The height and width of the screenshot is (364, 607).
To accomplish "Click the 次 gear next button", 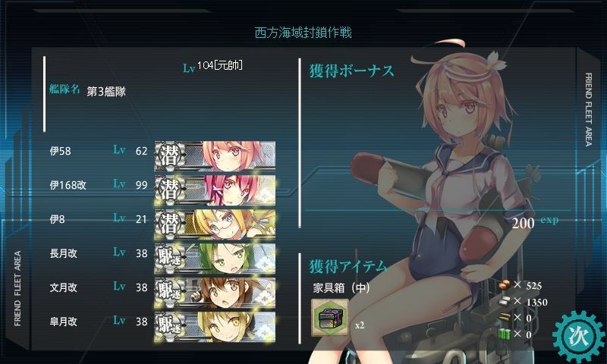I will click(578, 337).
